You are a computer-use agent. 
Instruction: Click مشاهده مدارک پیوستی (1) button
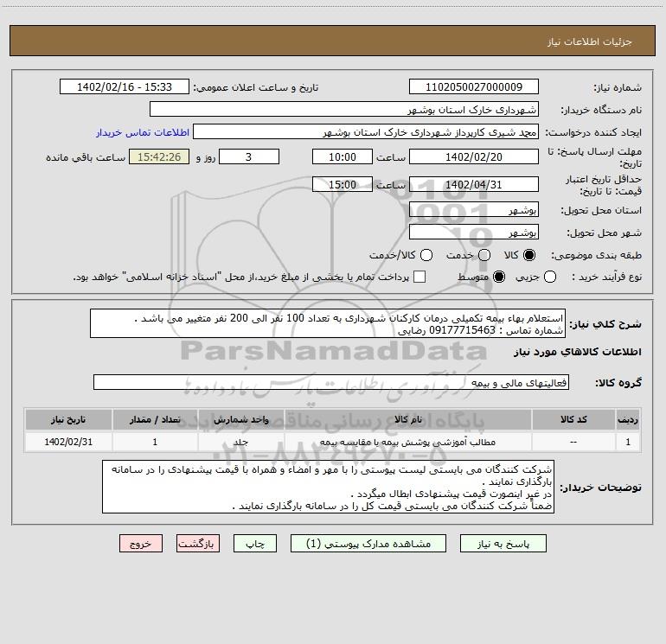368,544
